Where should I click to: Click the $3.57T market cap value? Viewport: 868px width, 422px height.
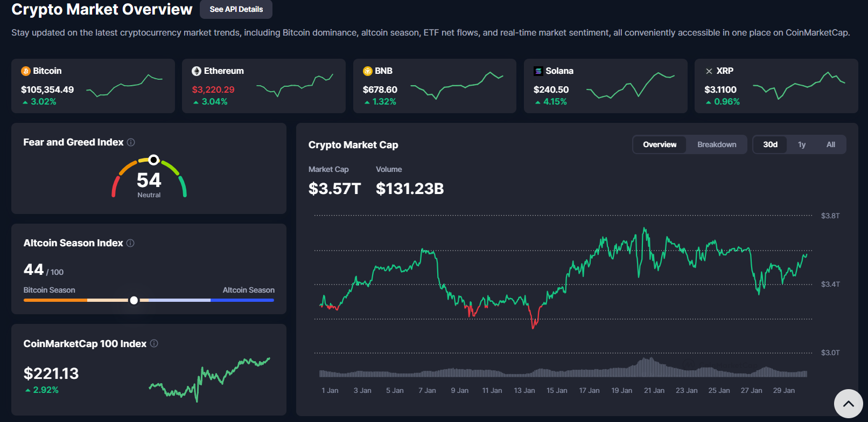point(334,189)
